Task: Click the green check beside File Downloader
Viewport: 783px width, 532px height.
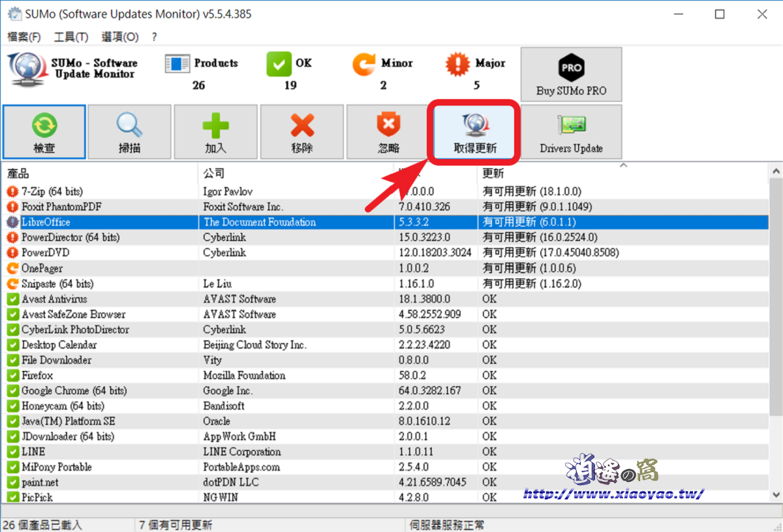Action: (12, 360)
